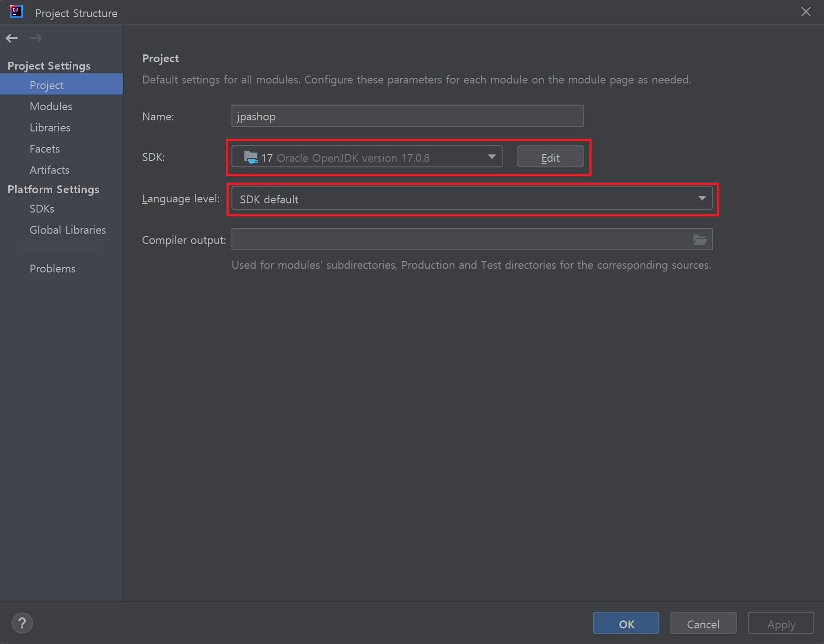Click the Compiler output label
The height and width of the screenshot is (644, 824).
184,240
